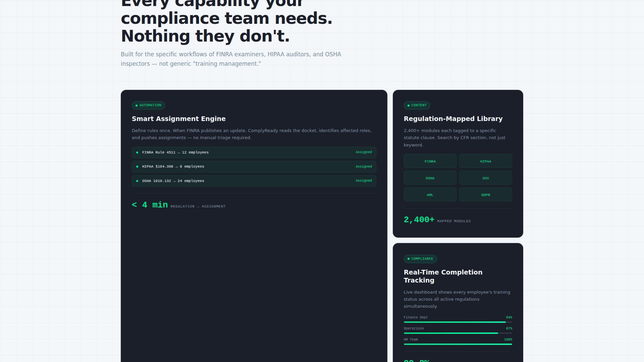
Task: Click the CONTENT badge
Action: (417, 105)
